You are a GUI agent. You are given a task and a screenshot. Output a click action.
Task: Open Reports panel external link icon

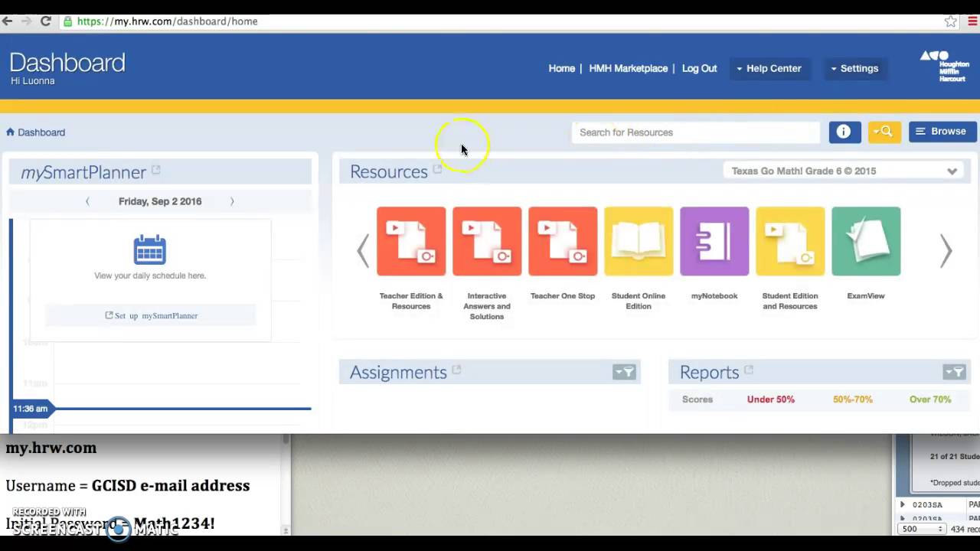coord(749,370)
